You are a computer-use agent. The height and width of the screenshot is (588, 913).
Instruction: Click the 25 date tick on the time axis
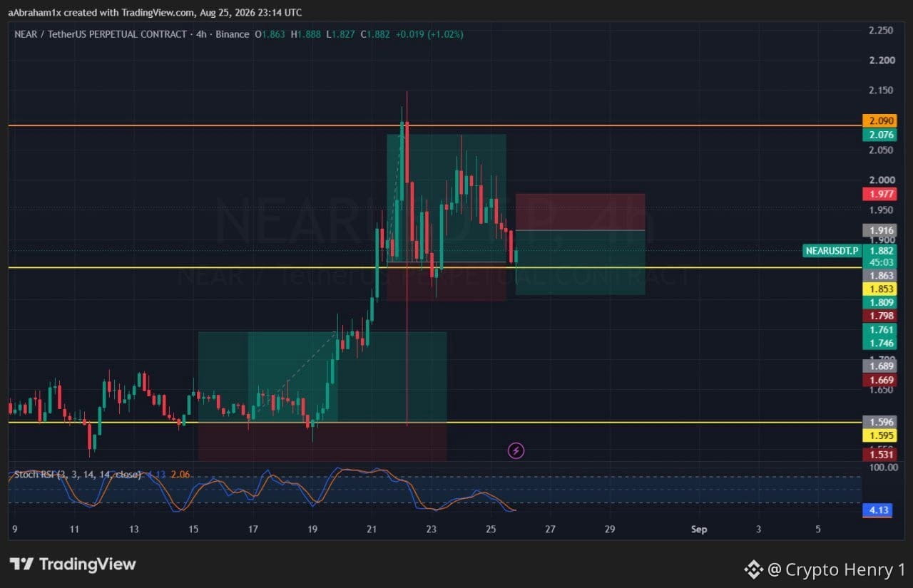(491, 530)
